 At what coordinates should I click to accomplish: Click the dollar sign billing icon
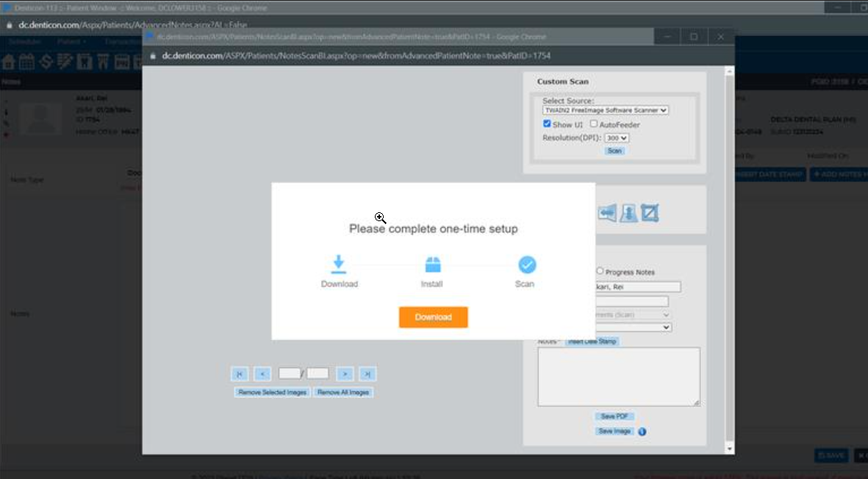[x=45, y=61]
